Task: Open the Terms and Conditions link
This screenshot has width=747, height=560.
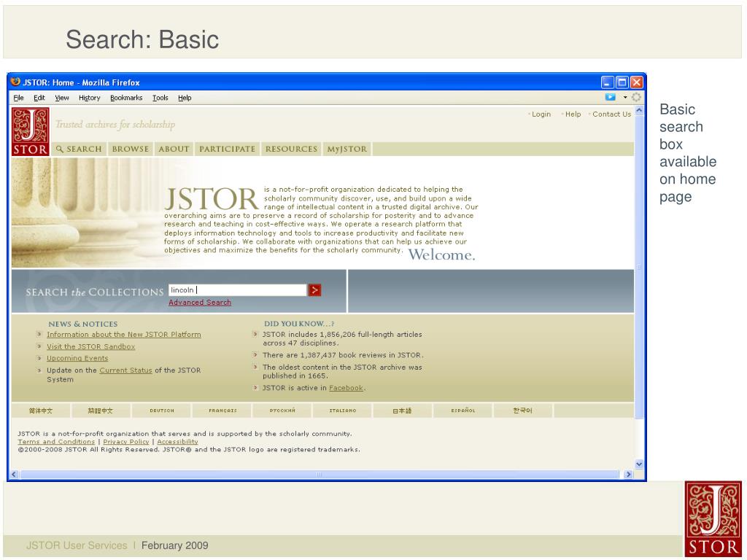Action: pyautogui.click(x=56, y=442)
